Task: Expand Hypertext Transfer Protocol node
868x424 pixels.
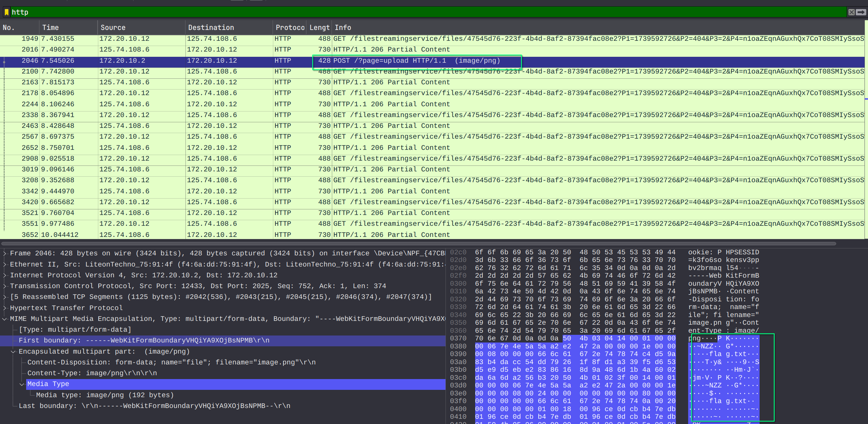Action: [x=5, y=308]
